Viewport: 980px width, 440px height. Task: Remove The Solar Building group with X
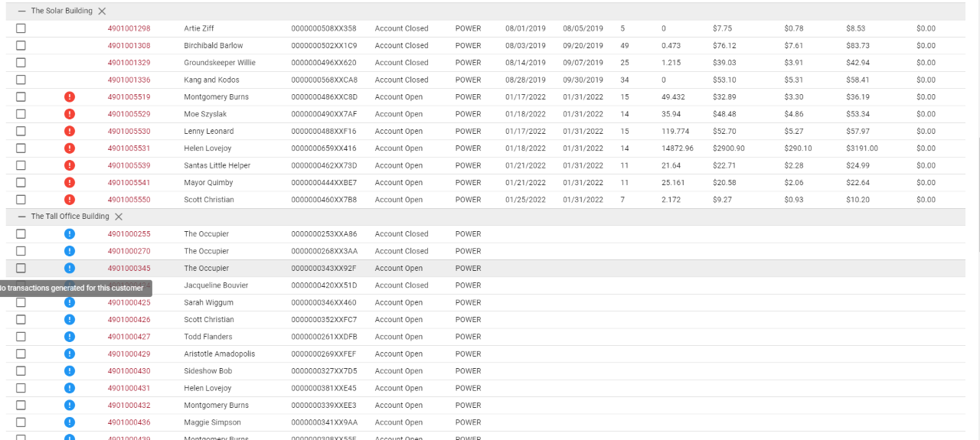(x=102, y=11)
